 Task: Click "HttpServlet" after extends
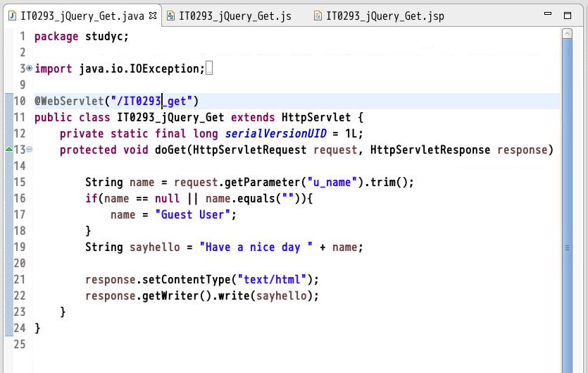pyautogui.click(x=316, y=118)
